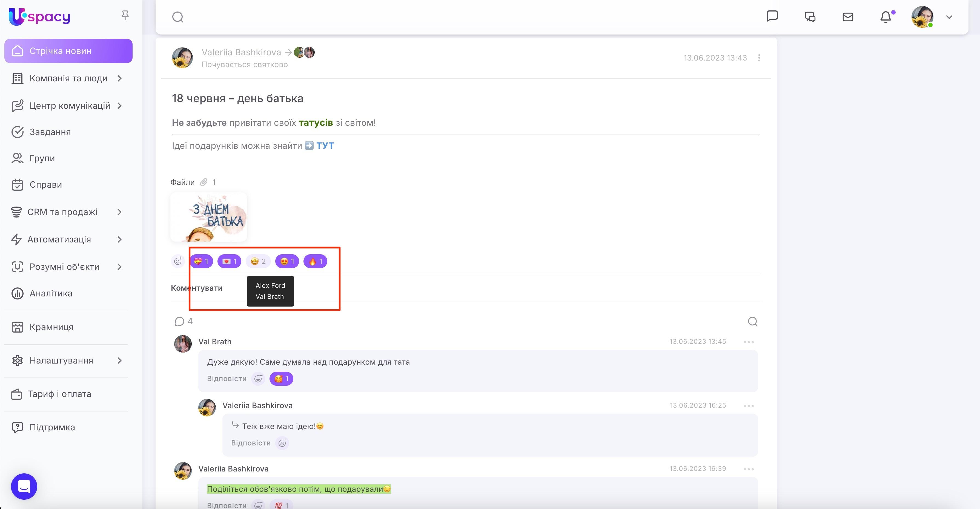Search comments with magnifier icon

(x=752, y=321)
